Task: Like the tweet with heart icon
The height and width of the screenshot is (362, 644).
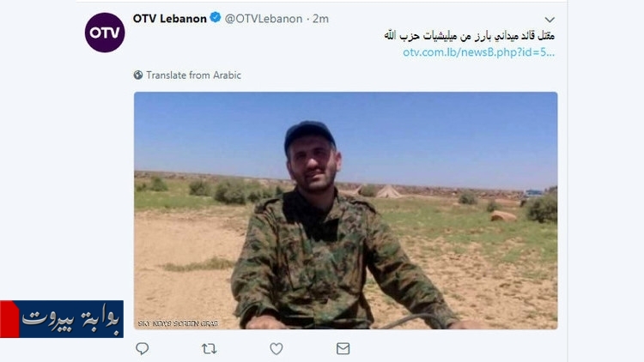Action: coord(276,348)
